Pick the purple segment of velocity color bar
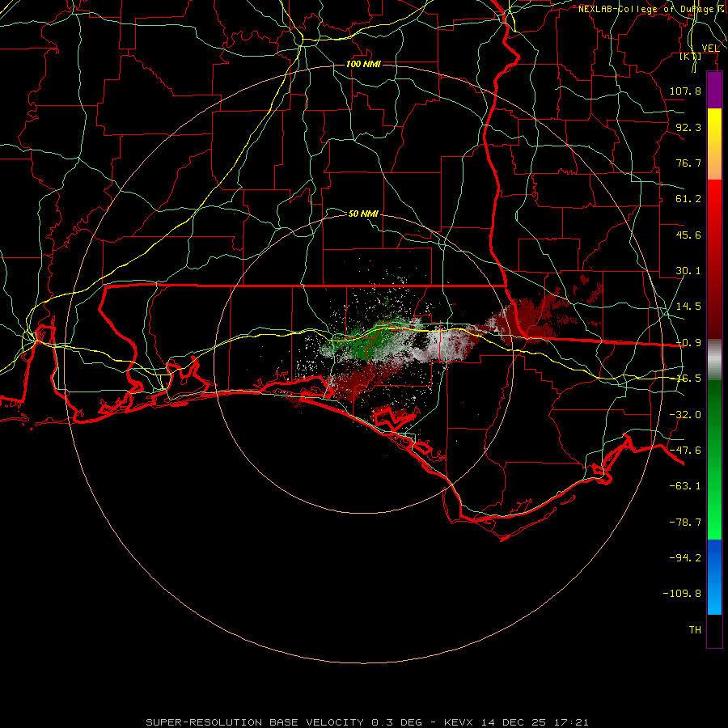Image resolution: width=728 pixels, height=728 pixels. 714,91
